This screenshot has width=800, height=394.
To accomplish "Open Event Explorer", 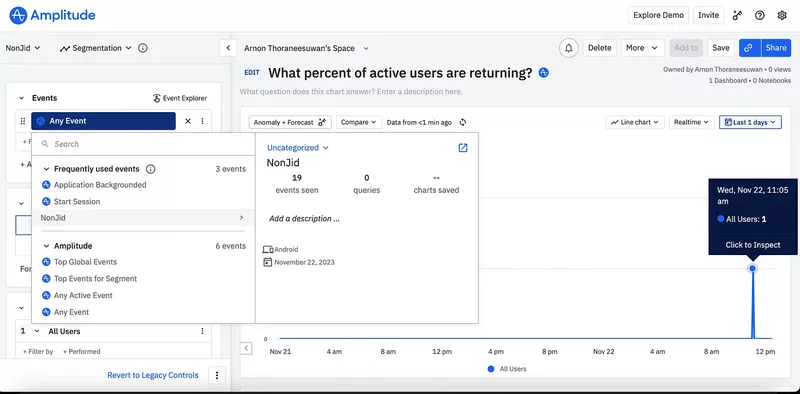I will pos(180,98).
